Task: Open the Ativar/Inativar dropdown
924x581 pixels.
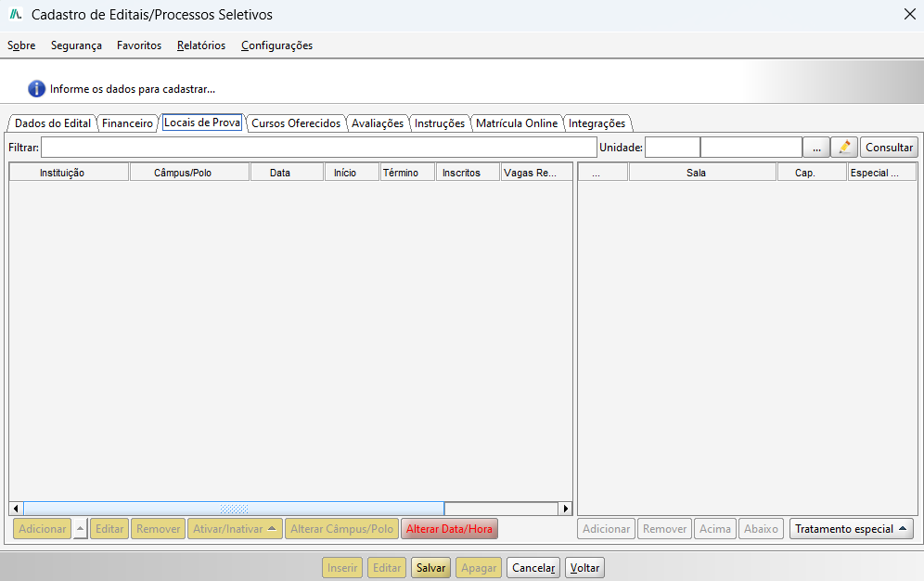Action: (235, 528)
